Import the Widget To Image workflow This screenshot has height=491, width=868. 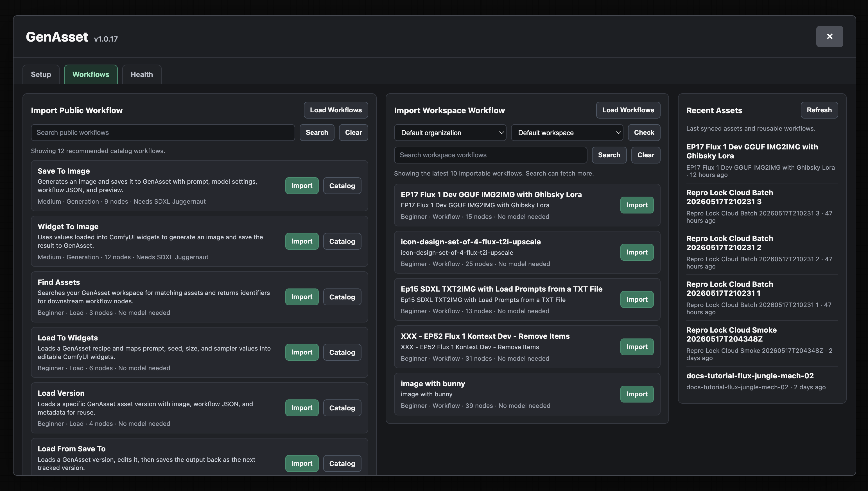coord(302,242)
